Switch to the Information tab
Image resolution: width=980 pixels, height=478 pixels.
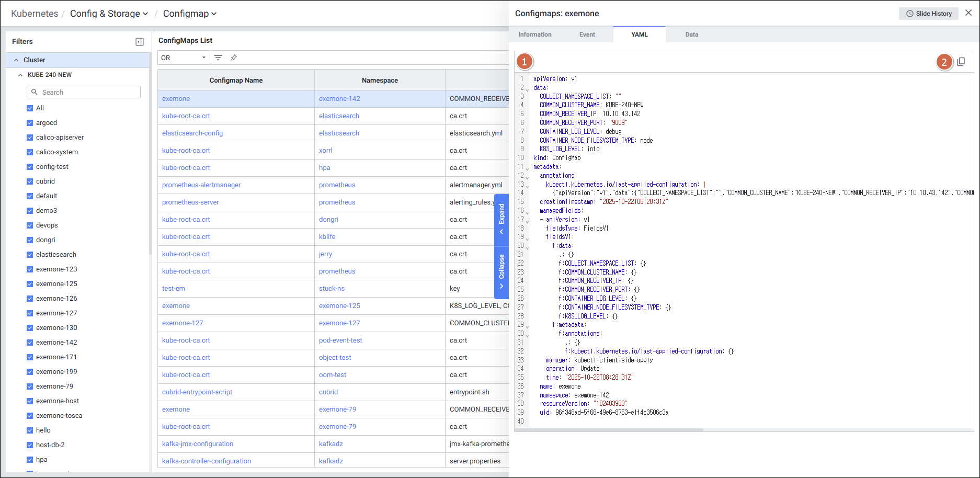(534, 35)
